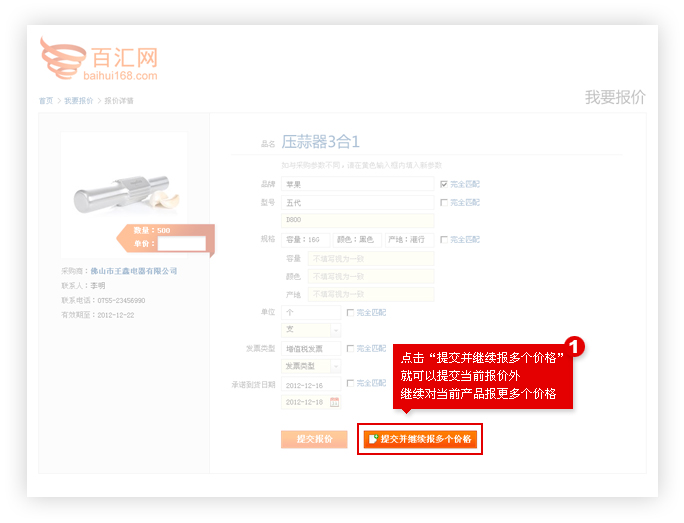Click the garlic press product image
This screenshot has width=684, height=523.
(124, 190)
